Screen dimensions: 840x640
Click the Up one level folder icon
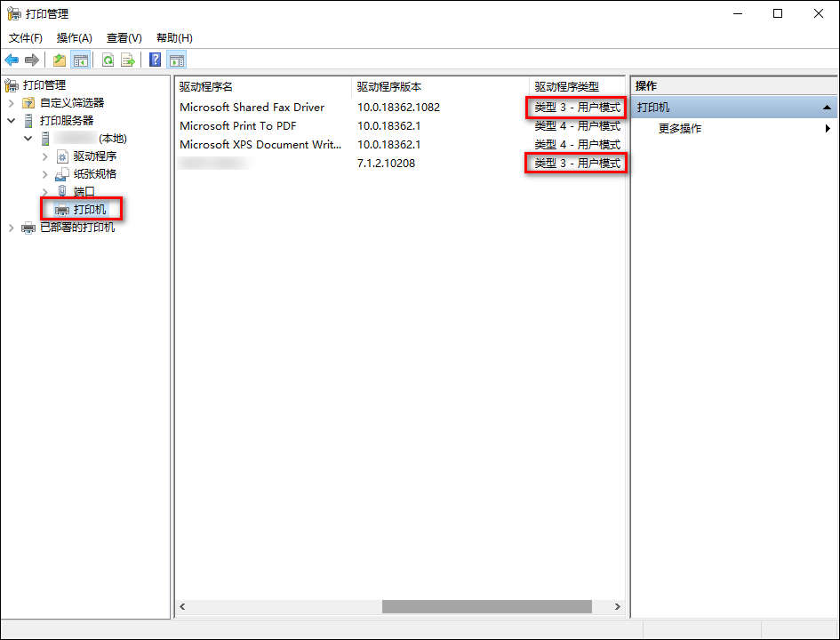(x=60, y=60)
